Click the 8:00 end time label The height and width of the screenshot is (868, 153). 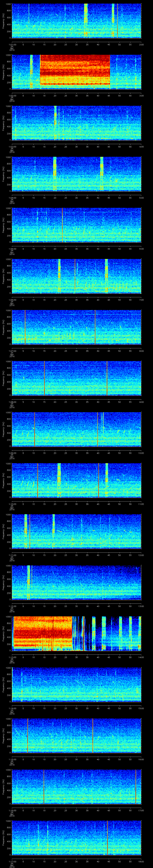point(141,351)
